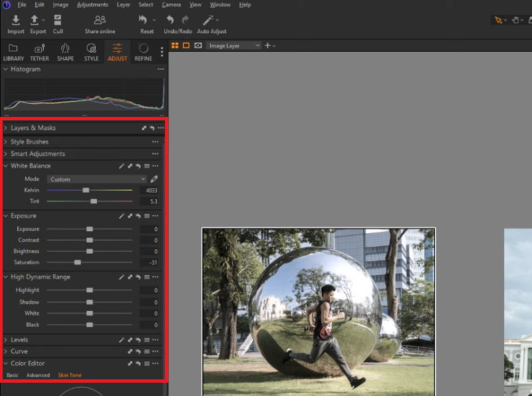Collapse the High Dynamic Range panel
The width and height of the screenshot is (532, 396).
coord(5,277)
